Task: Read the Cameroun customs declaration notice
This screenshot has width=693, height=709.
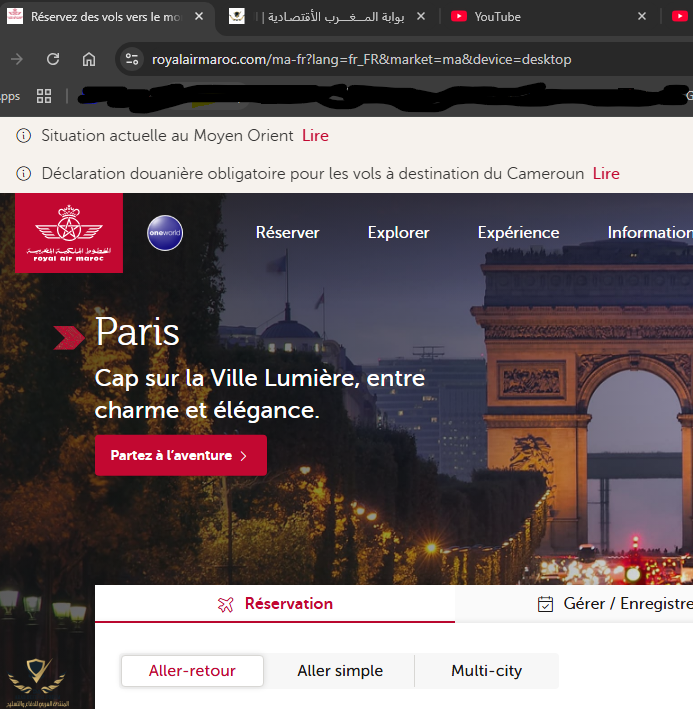Action: (606, 174)
